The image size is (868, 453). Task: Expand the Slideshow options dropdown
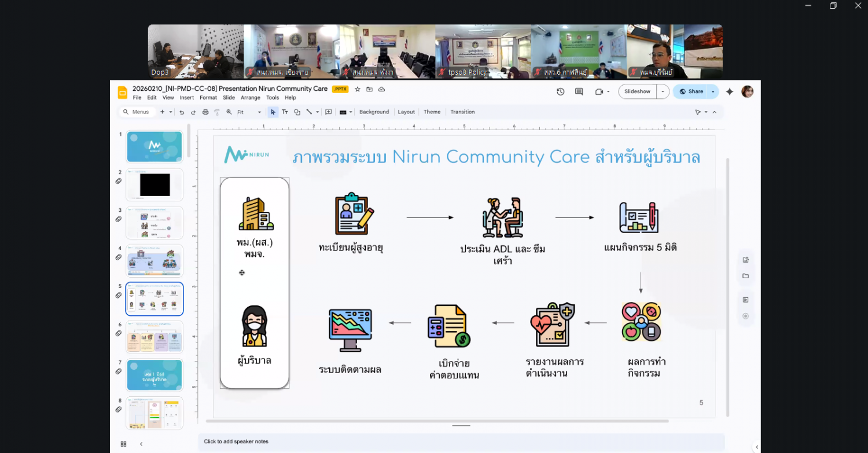(663, 91)
